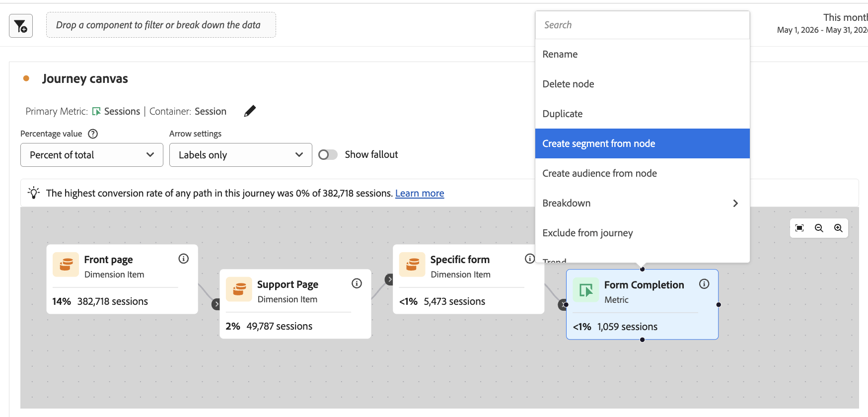Click Specific form dimension database icon

click(x=412, y=264)
